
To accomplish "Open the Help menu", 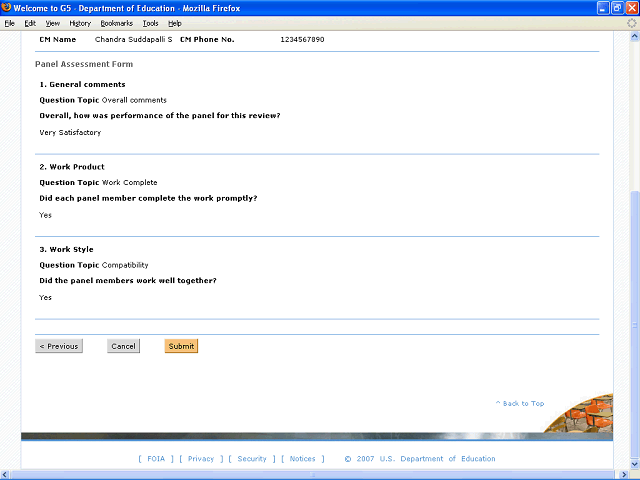I will [175, 23].
